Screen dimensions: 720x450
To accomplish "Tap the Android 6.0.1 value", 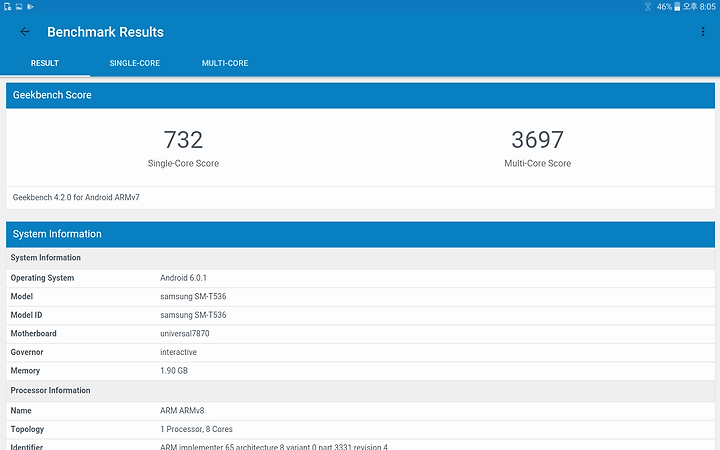I will [183, 278].
